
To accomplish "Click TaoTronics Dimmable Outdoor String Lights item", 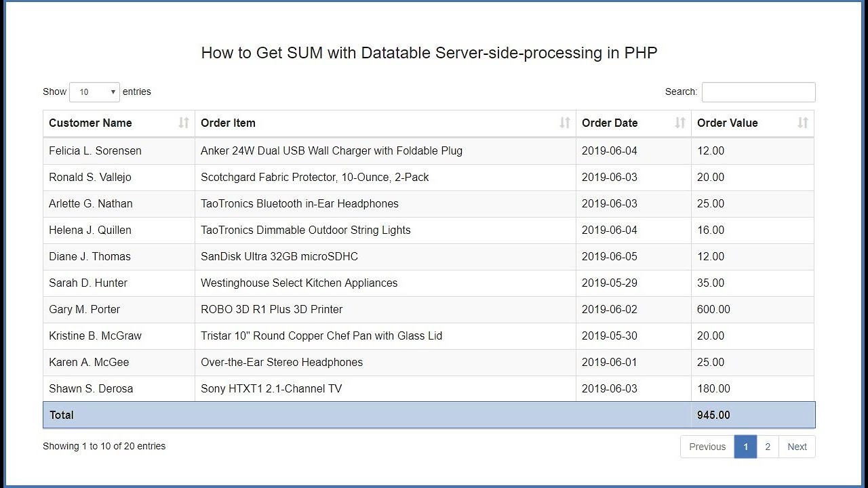I will pyautogui.click(x=306, y=230).
